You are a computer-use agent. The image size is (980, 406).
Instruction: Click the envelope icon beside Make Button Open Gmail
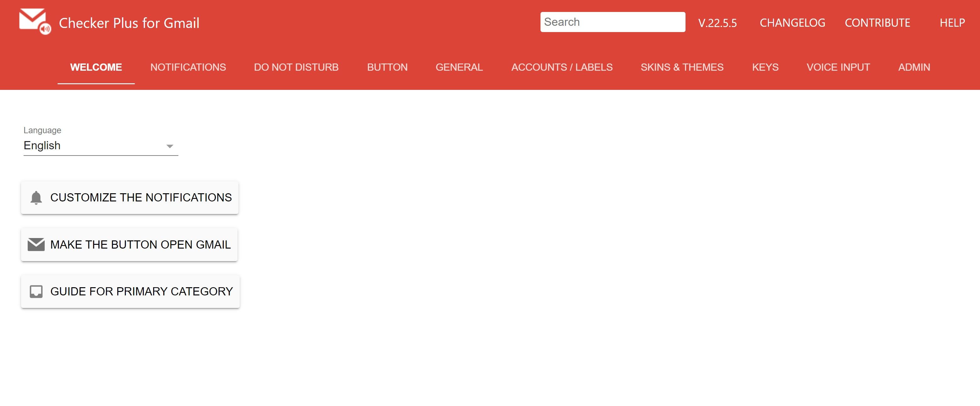[x=36, y=244]
